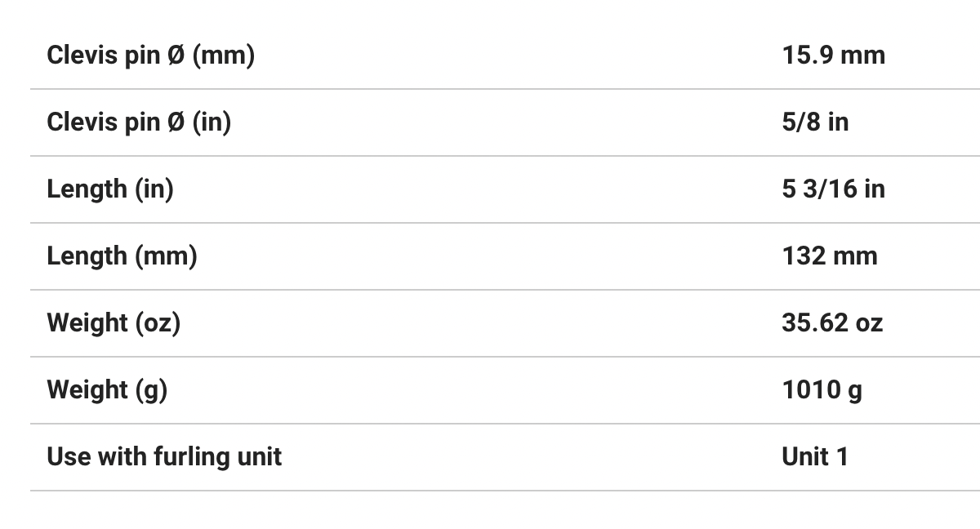Screen dimensions: 980x529
Task: Click the "(oz)" unit in the Weight label
Action: coord(158,323)
